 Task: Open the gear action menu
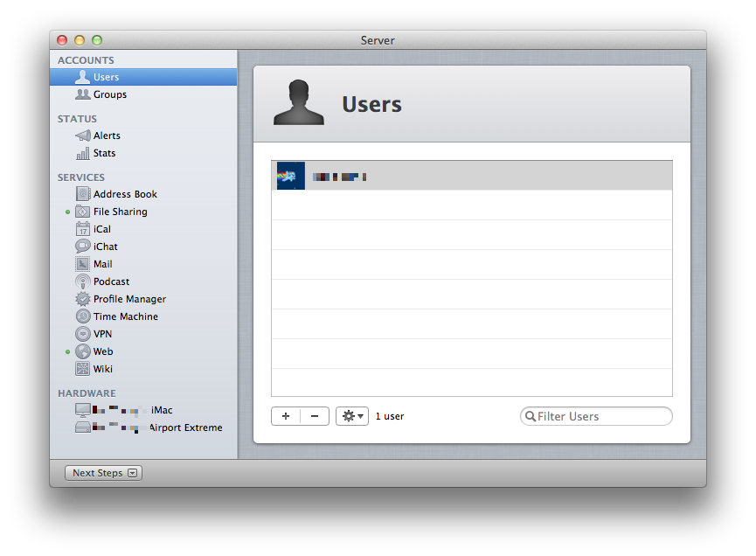(x=352, y=416)
